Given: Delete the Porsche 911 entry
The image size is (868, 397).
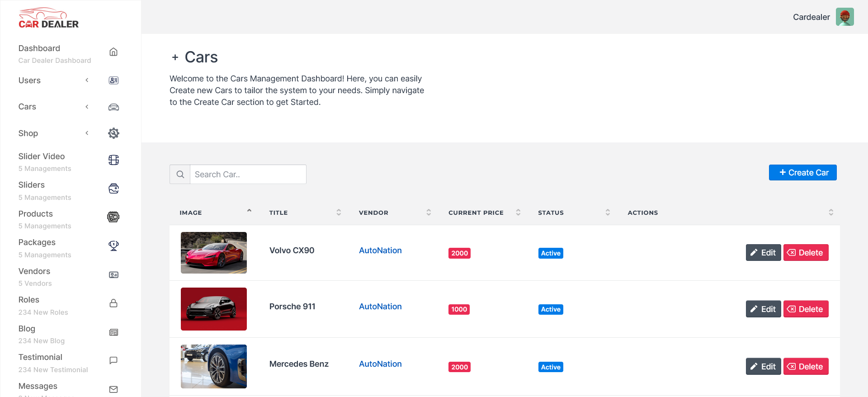Looking at the screenshot, I should (x=806, y=309).
